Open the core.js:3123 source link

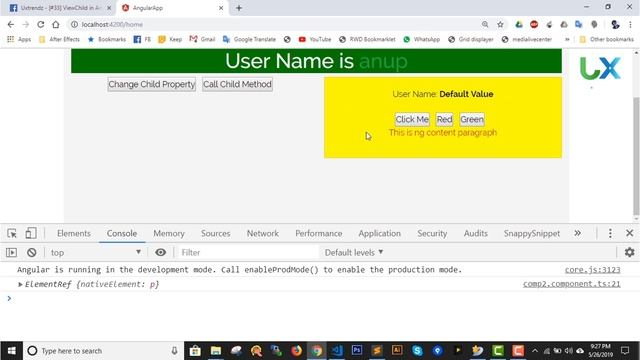coord(592,269)
